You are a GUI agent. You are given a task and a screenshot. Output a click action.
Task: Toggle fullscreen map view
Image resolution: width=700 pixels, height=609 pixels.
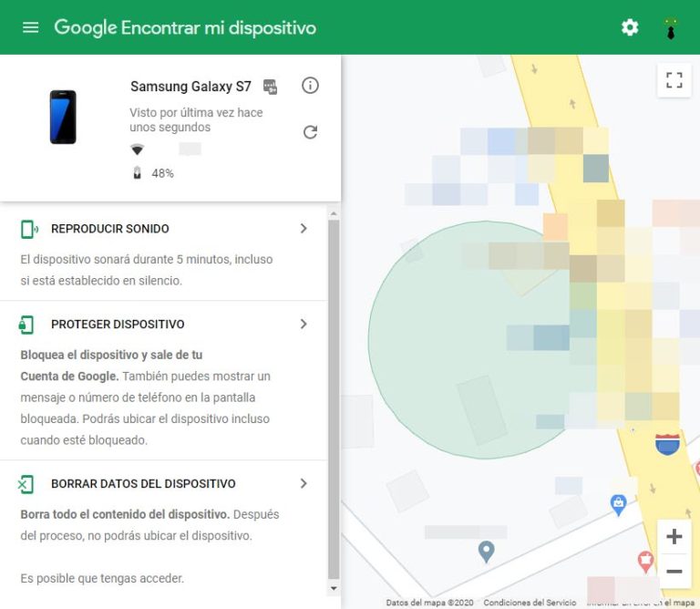pos(674,80)
